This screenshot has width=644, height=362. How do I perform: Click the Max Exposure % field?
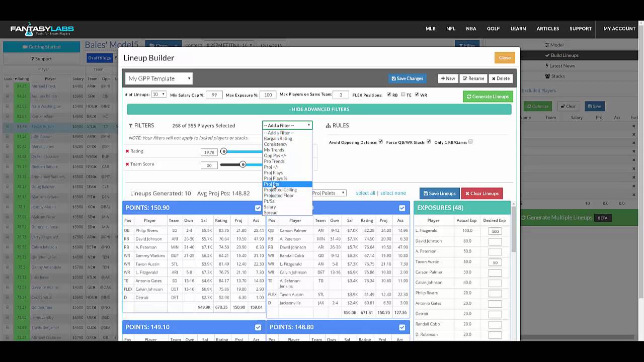[268, 95]
